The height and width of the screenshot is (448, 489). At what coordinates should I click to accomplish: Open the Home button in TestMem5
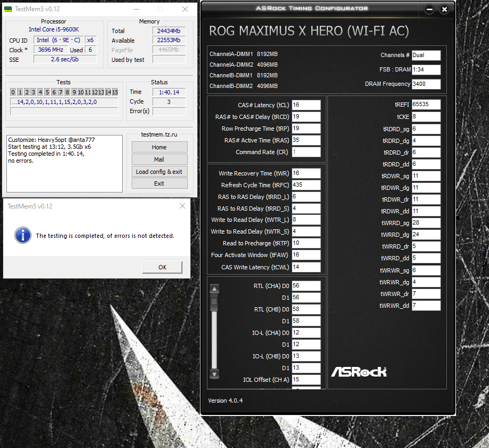click(x=159, y=147)
